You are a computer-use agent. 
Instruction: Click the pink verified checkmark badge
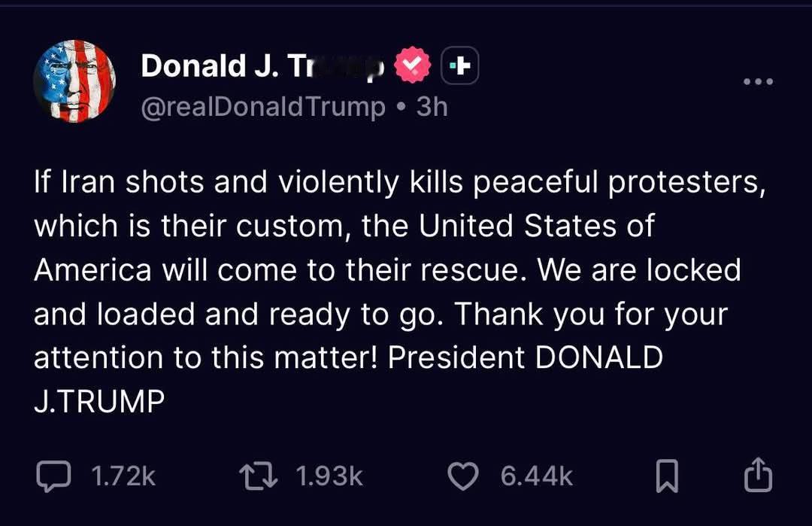(x=411, y=65)
